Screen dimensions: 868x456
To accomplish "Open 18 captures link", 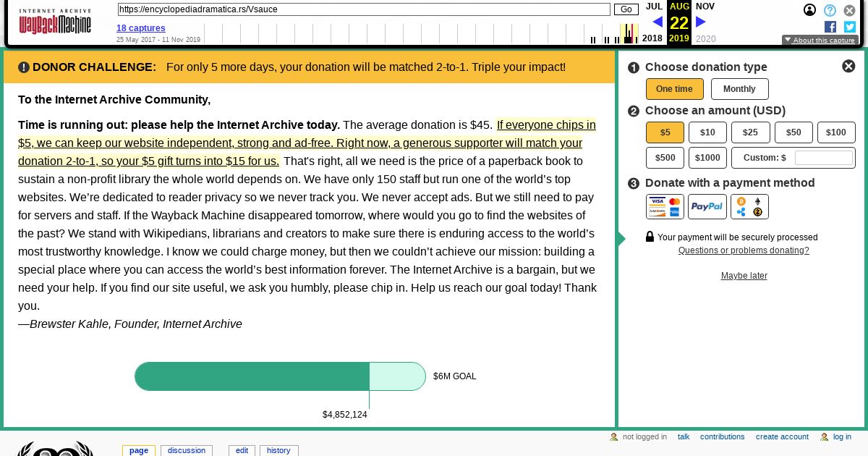I will (x=141, y=28).
